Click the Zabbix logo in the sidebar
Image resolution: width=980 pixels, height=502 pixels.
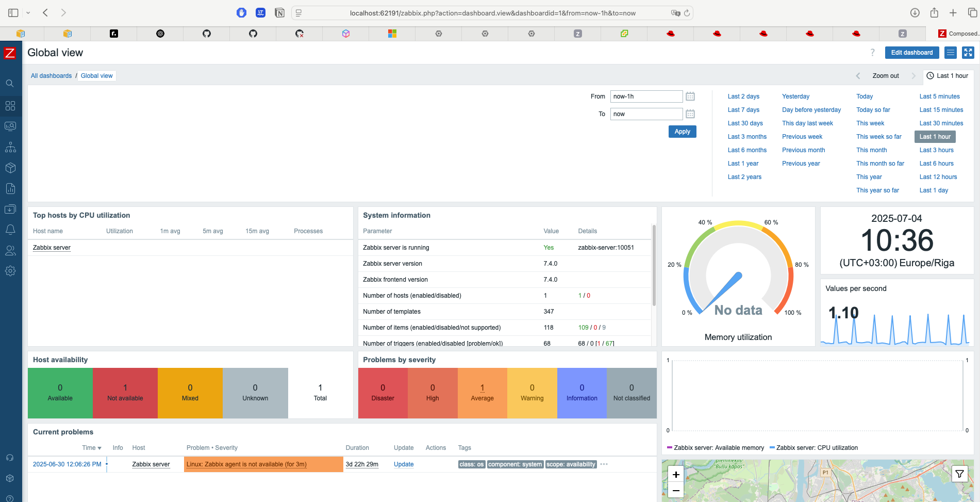pyautogui.click(x=10, y=53)
